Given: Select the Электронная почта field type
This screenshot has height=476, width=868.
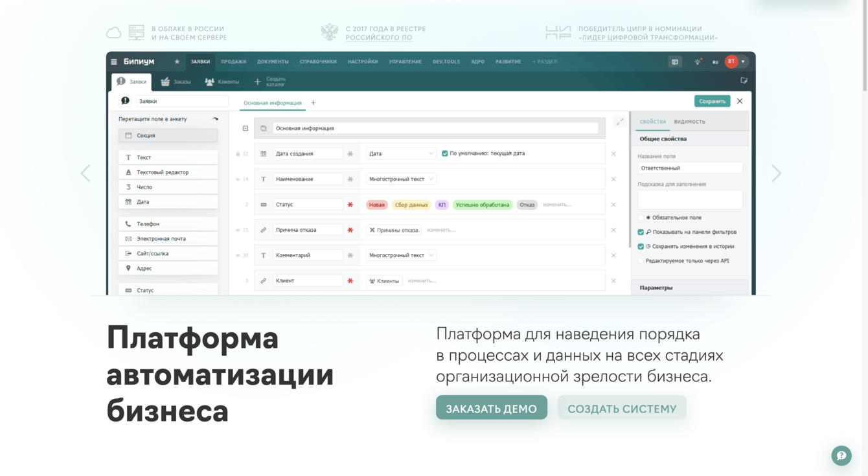Looking at the screenshot, I should click(168, 239).
